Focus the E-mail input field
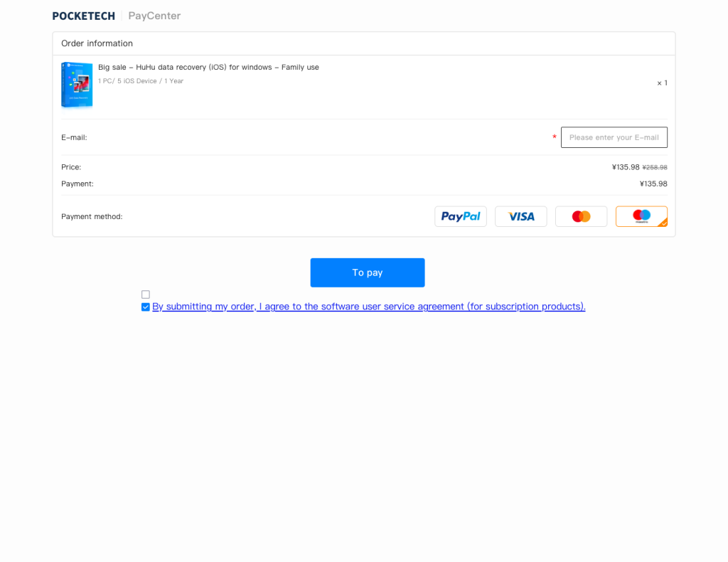Image resolution: width=728 pixels, height=562 pixels. pos(614,137)
